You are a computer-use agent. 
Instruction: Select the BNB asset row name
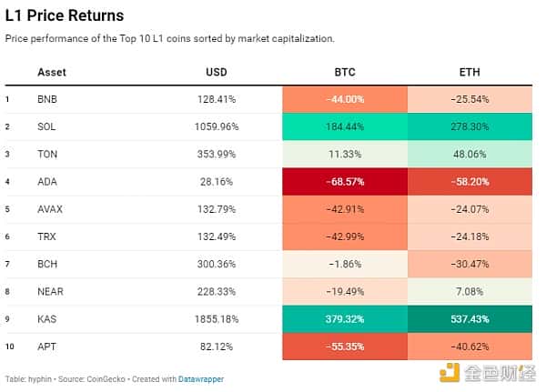coord(47,99)
